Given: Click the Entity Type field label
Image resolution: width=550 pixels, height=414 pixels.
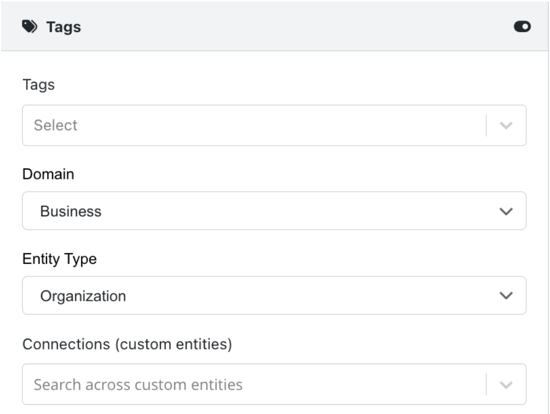Looking at the screenshot, I should (60, 259).
